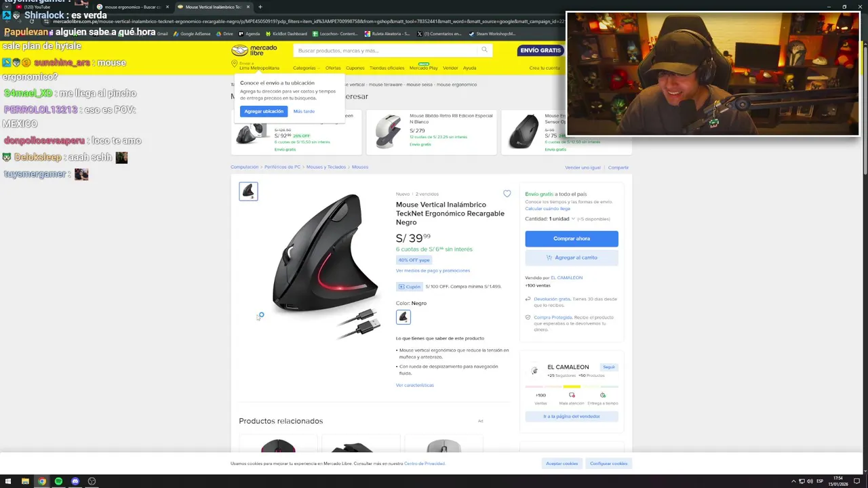Focus the Buscar productos search field
Viewport: 868px width, 488px height.
(x=387, y=50)
